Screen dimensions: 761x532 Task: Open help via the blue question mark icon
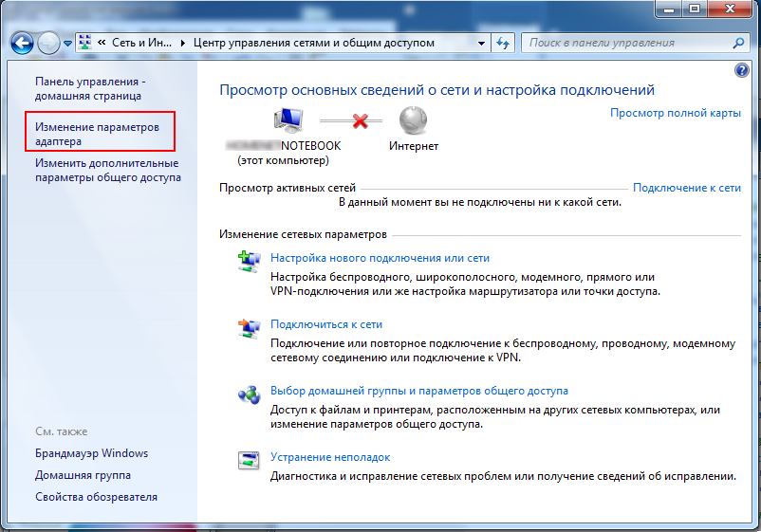point(742,70)
